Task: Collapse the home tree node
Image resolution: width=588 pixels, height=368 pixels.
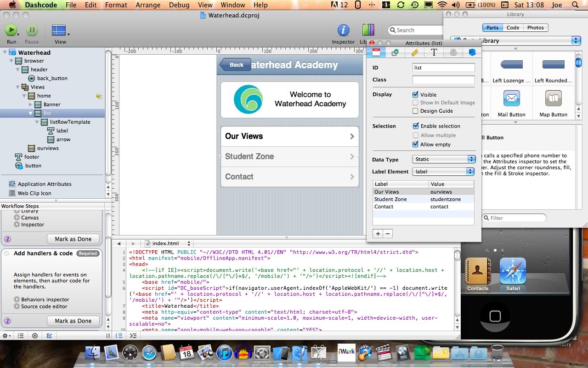Action: pos(24,96)
